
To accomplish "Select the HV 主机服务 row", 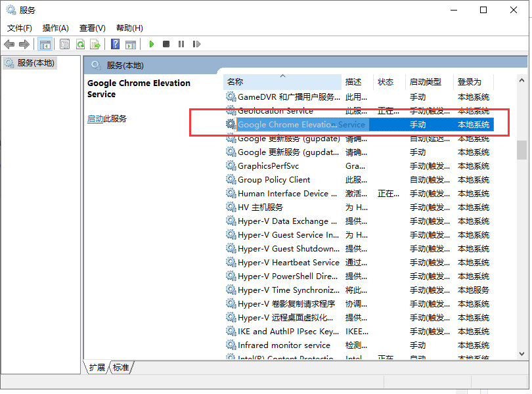I will pyautogui.click(x=359, y=208).
